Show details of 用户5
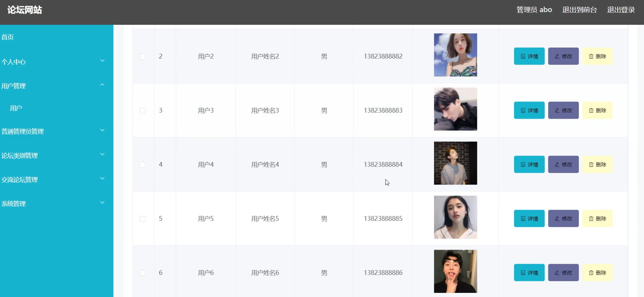Image resolution: width=644 pixels, height=297 pixels. click(529, 218)
